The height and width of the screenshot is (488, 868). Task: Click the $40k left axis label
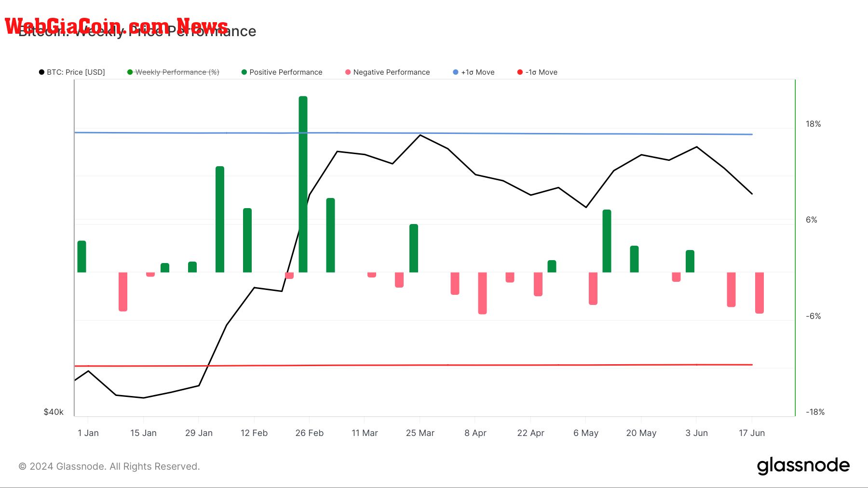[54, 412]
